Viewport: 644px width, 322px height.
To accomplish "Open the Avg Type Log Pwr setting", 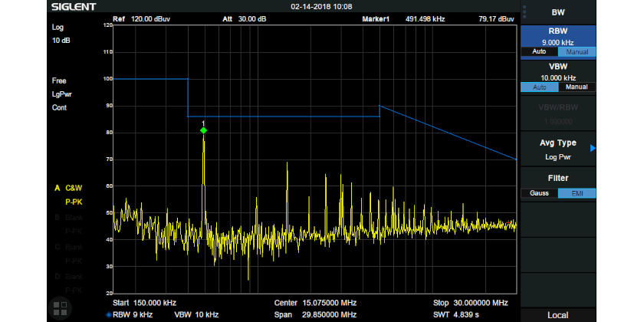I will click(557, 149).
